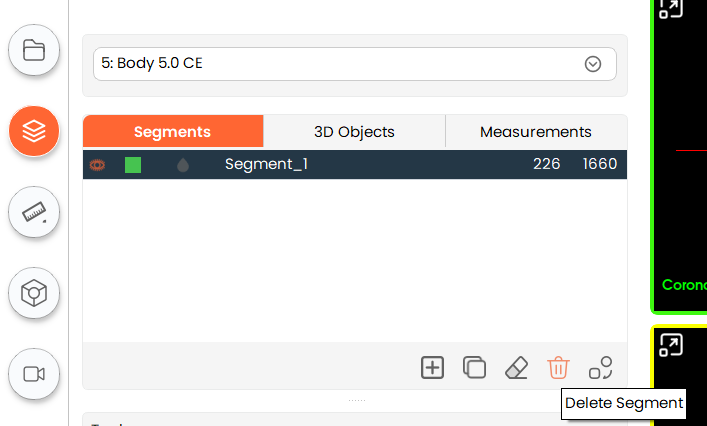Change Segment_1 green color swatch
This screenshot has width=707, height=426.
coord(133,165)
